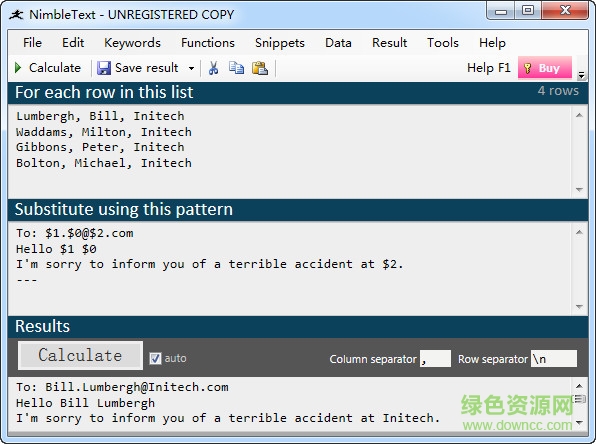This screenshot has width=596, height=444.
Task: Click the row 'Waddams, Milton, Initech'
Action: [x=104, y=132]
